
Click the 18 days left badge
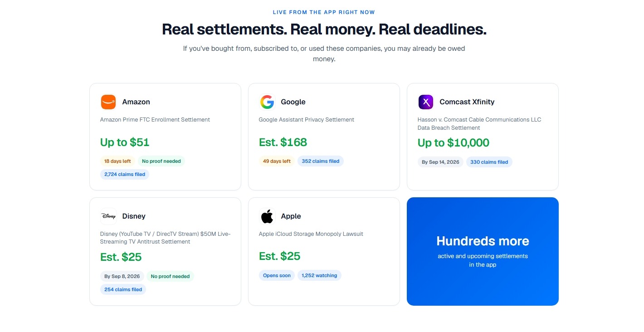(x=117, y=161)
